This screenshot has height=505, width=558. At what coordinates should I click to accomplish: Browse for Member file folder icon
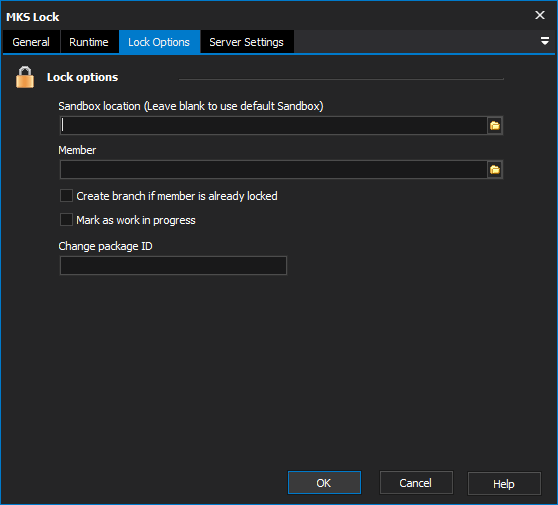495,170
